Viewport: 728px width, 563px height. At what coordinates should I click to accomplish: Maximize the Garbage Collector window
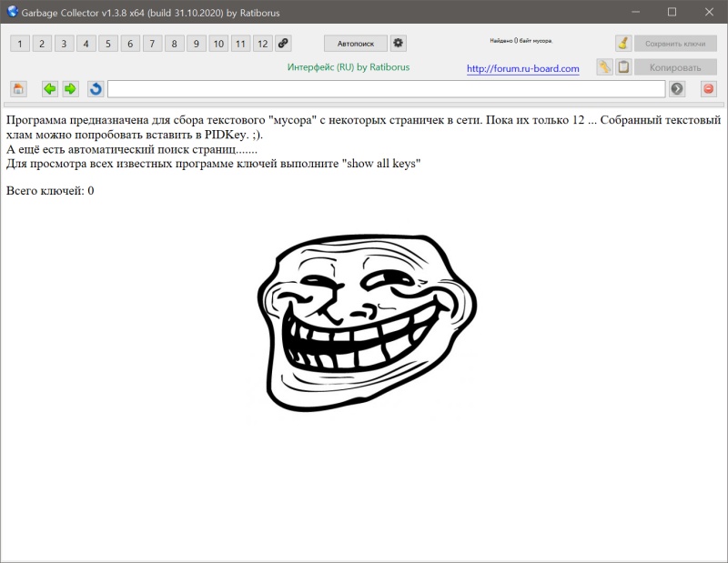point(672,12)
